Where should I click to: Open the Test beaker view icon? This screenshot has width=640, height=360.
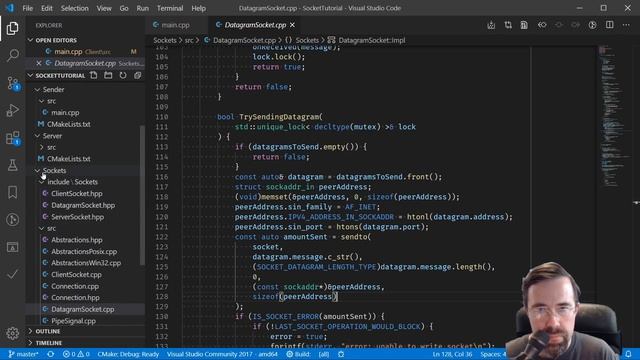(x=12, y=165)
